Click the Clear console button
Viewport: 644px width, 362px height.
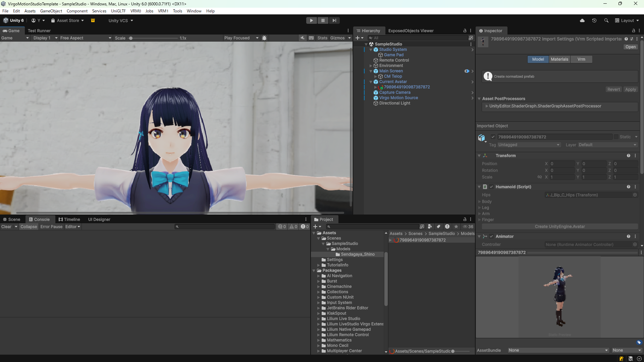click(x=6, y=227)
